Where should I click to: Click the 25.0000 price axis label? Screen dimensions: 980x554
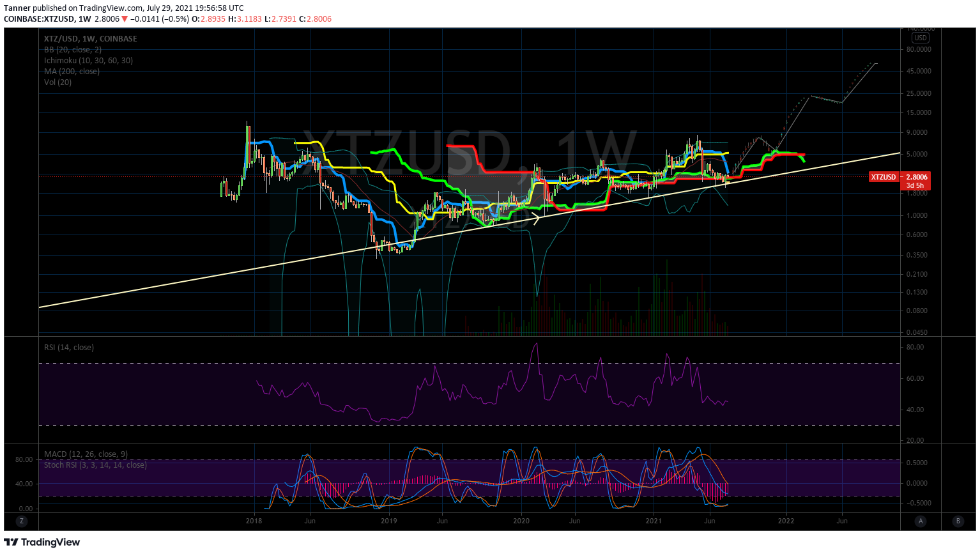[919, 93]
